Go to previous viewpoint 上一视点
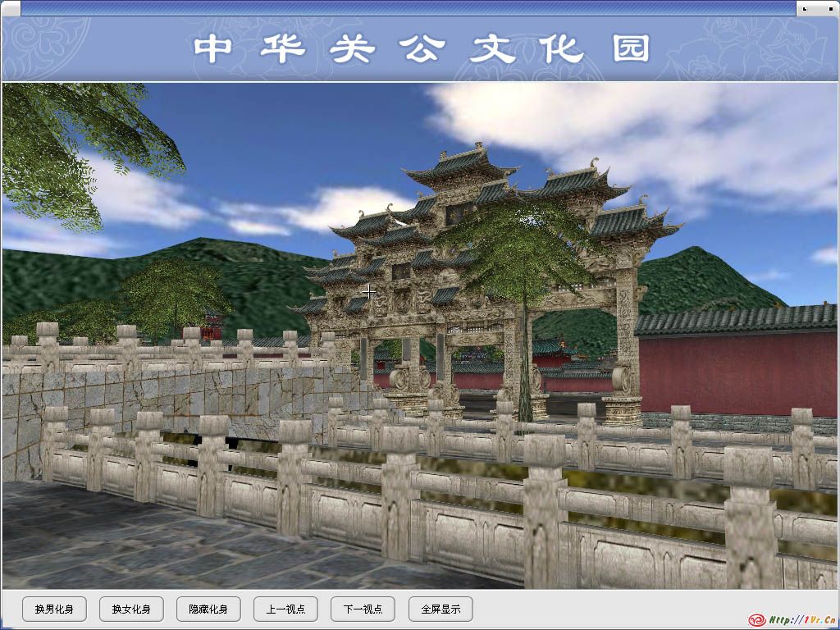840x630 pixels. (x=285, y=609)
